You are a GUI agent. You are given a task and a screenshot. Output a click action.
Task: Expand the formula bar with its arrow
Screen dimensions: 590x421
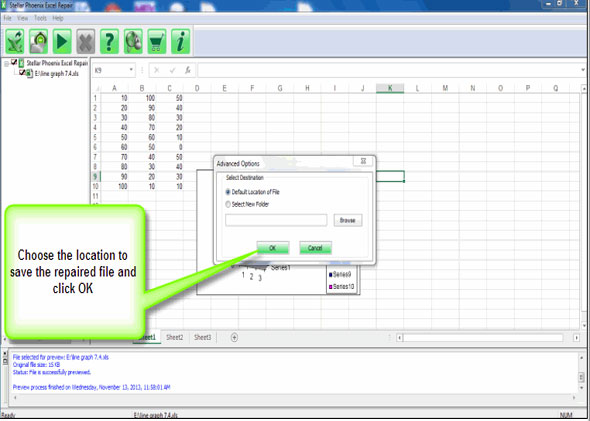tap(583, 70)
